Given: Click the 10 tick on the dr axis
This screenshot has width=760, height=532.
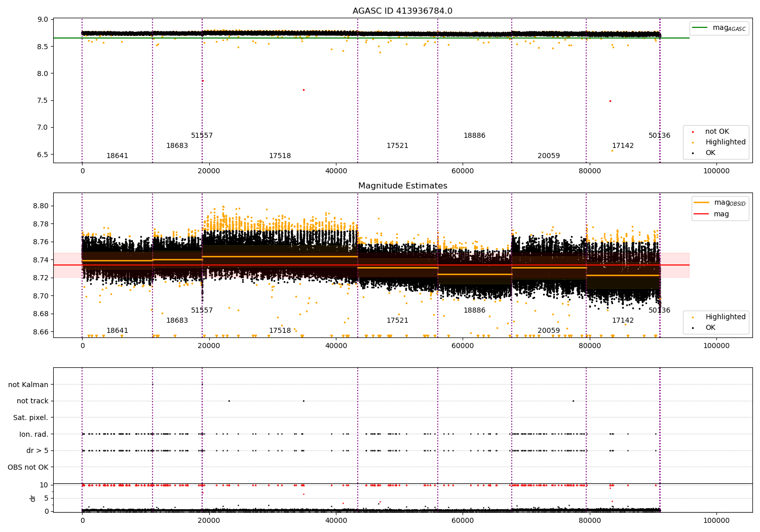Looking at the screenshot, I should coord(45,485).
